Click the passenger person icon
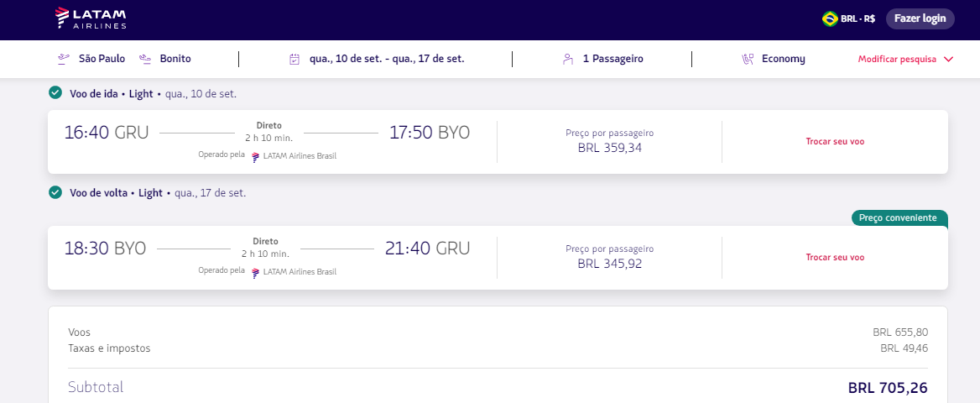This screenshot has height=403, width=980. (568, 59)
